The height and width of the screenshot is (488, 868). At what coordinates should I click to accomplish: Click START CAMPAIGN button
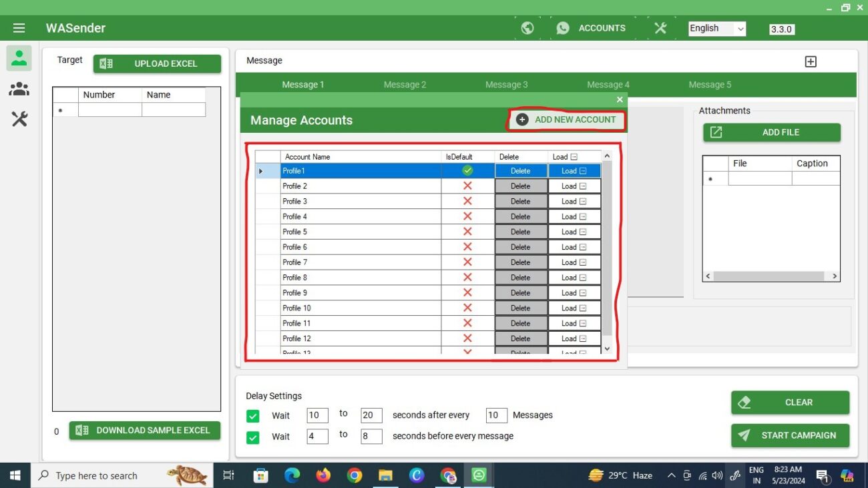(791, 435)
